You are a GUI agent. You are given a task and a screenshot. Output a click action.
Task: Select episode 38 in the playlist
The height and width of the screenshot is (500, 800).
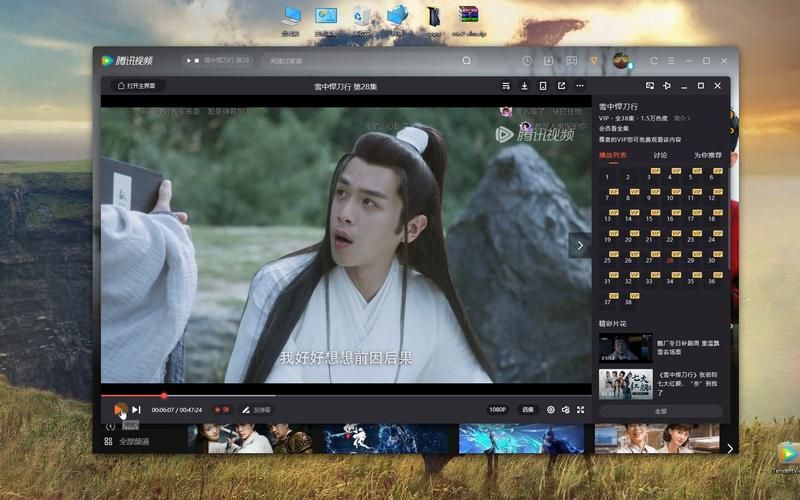628,301
